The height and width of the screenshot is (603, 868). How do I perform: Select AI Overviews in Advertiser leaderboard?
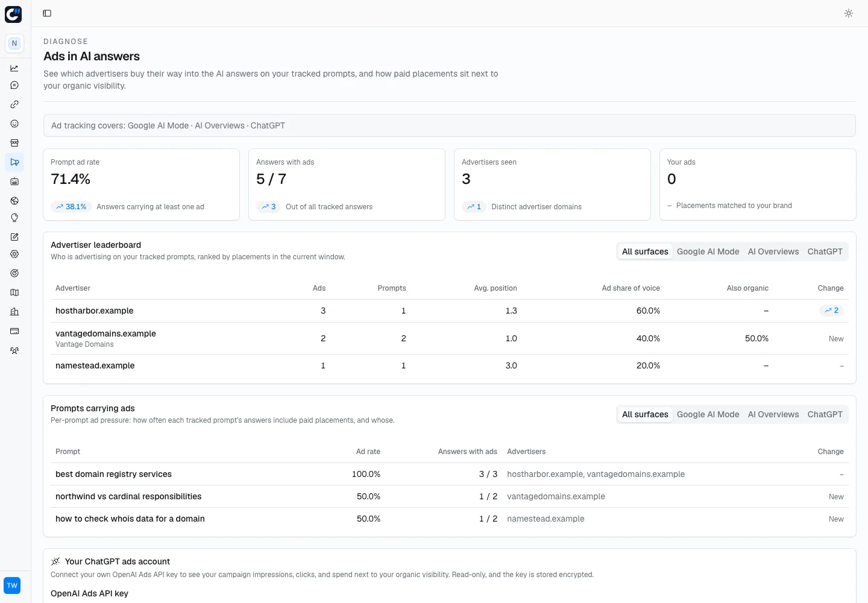point(773,251)
